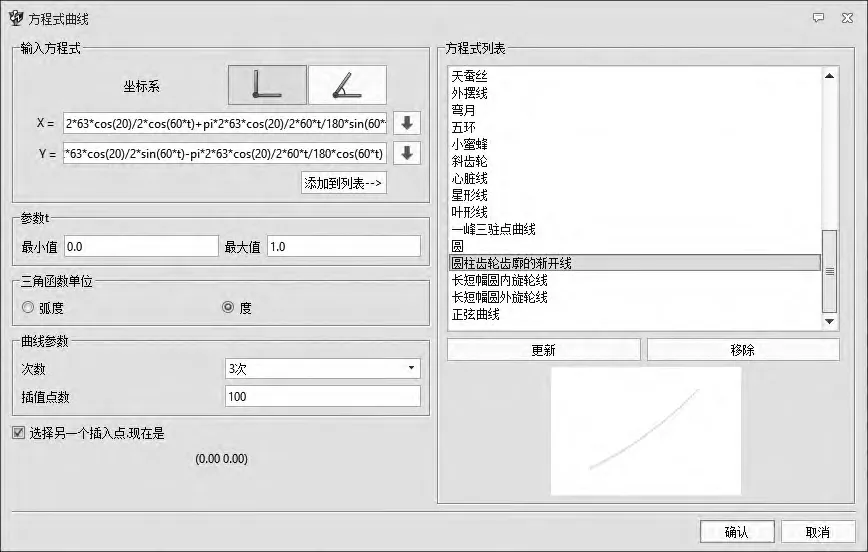Click the down arrow beside X equation
The image size is (868, 552).
pos(407,124)
